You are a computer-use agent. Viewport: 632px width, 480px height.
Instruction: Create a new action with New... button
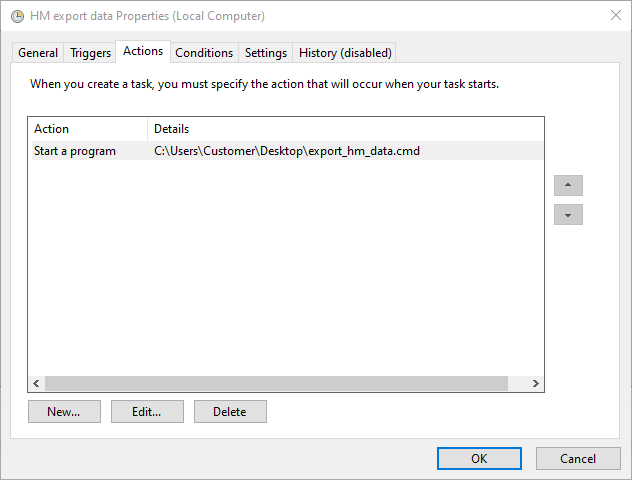tap(64, 411)
